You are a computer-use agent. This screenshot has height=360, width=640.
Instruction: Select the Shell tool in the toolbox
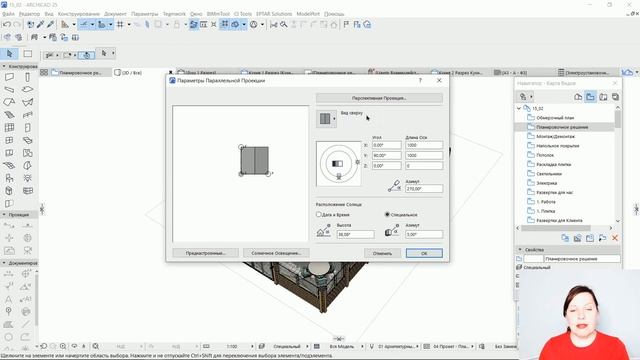27,102
